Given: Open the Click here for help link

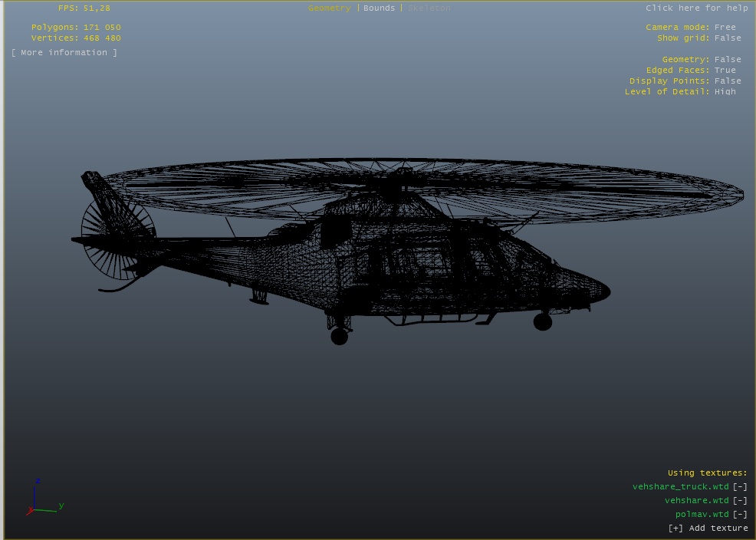Looking at the screenshot, I should [x=697, y=8].
